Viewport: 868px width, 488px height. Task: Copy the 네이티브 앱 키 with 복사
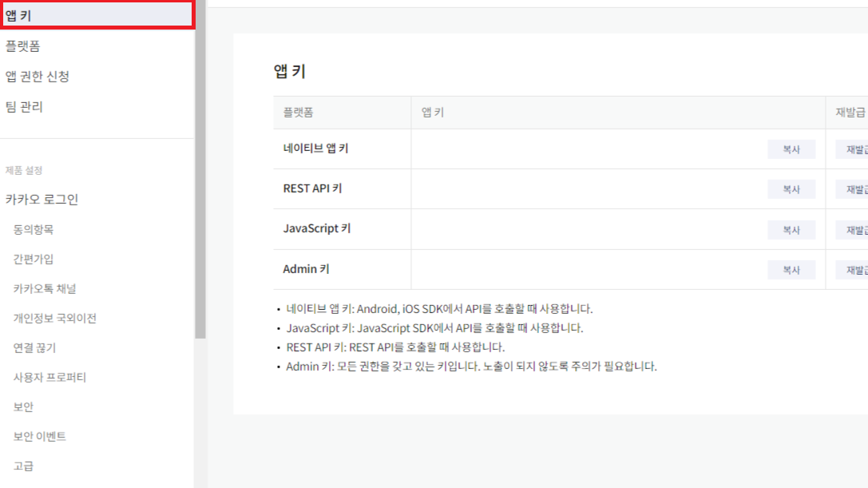(791, 149)
